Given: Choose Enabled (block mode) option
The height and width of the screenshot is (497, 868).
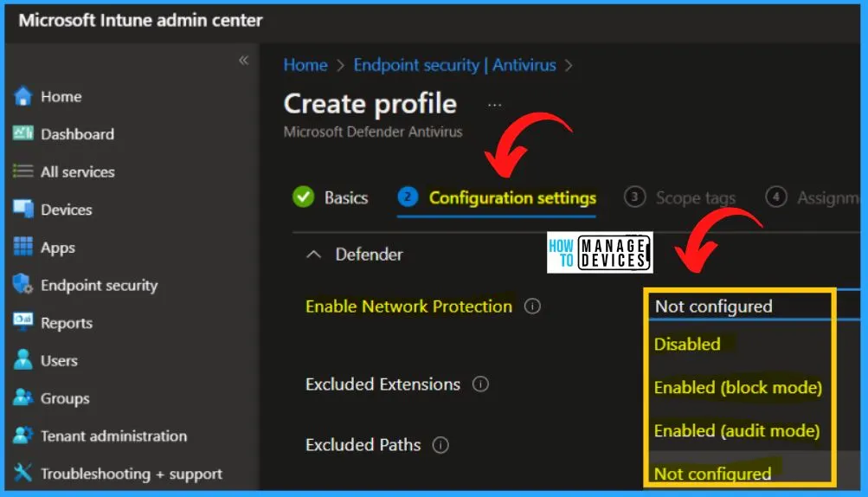Looking at the screenshot, I should [737, 387].
